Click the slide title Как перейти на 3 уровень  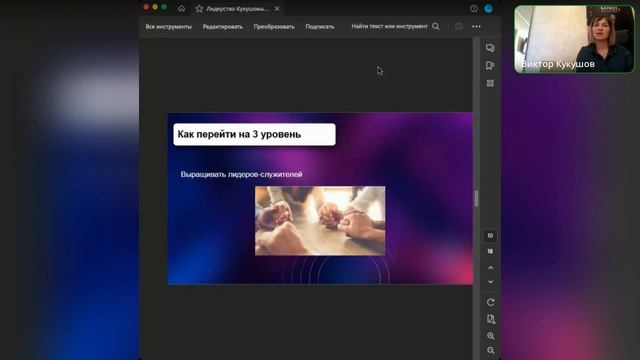point(240,134)
